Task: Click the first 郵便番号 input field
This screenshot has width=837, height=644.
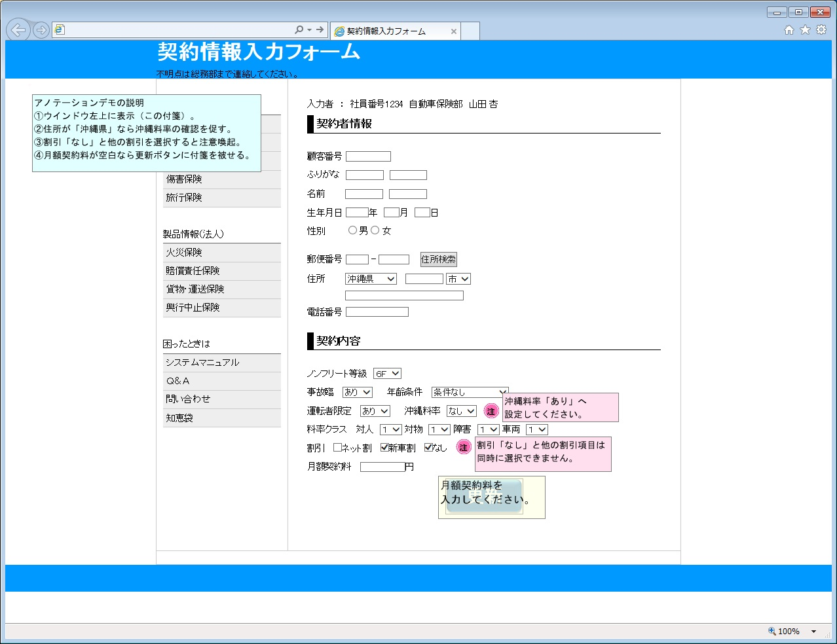Action: point(358,260)
